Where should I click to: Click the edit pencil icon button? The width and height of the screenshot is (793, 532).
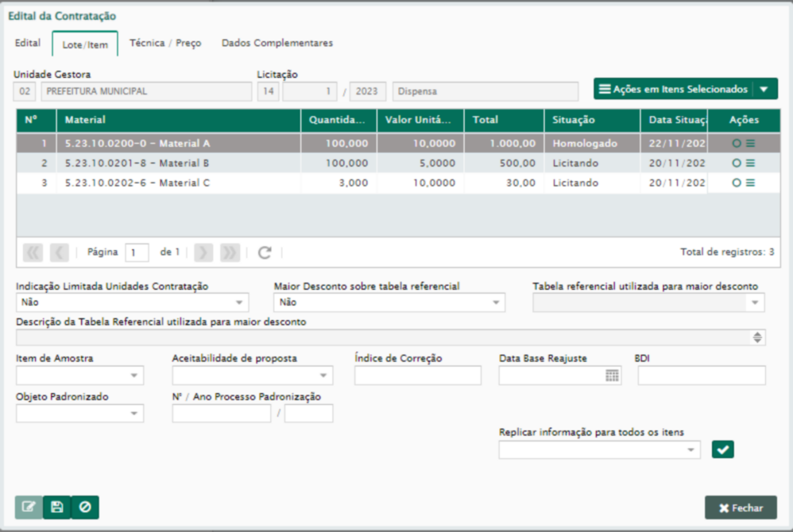coord(29,507)
